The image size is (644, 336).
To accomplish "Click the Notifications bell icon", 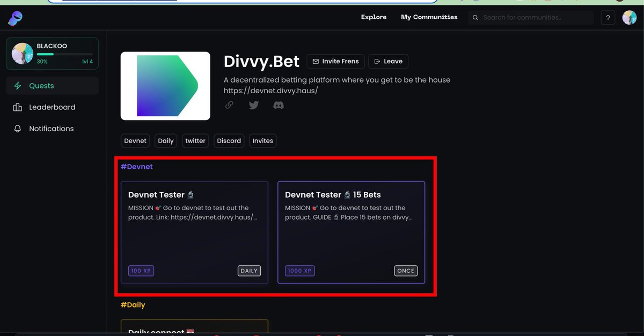I will point(18,129).
